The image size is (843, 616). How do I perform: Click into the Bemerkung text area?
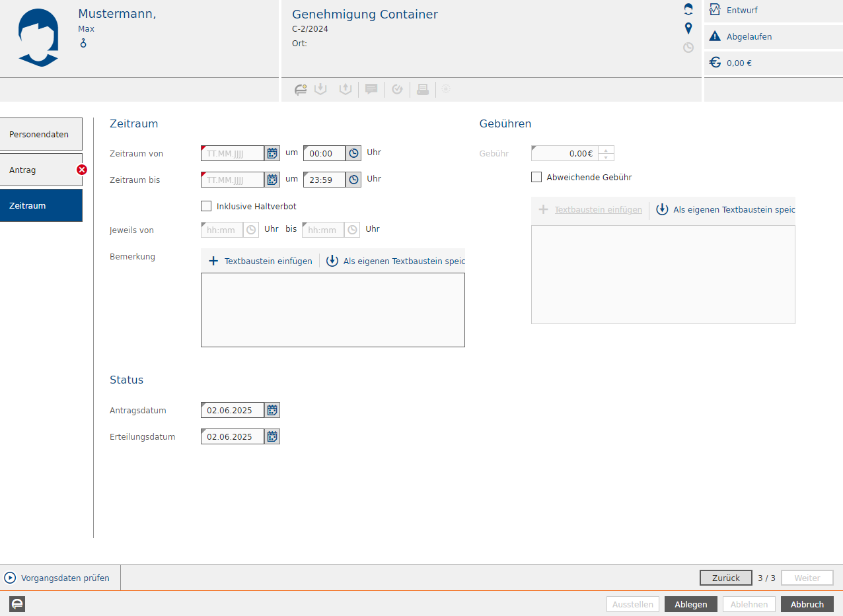(x=332, y=310)
